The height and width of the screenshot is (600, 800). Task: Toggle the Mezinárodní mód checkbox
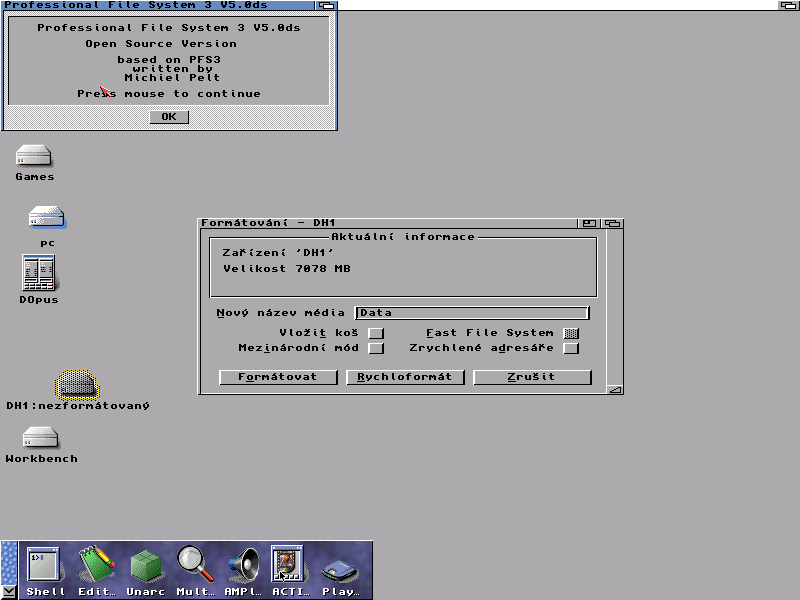click(x=376, y=349)
